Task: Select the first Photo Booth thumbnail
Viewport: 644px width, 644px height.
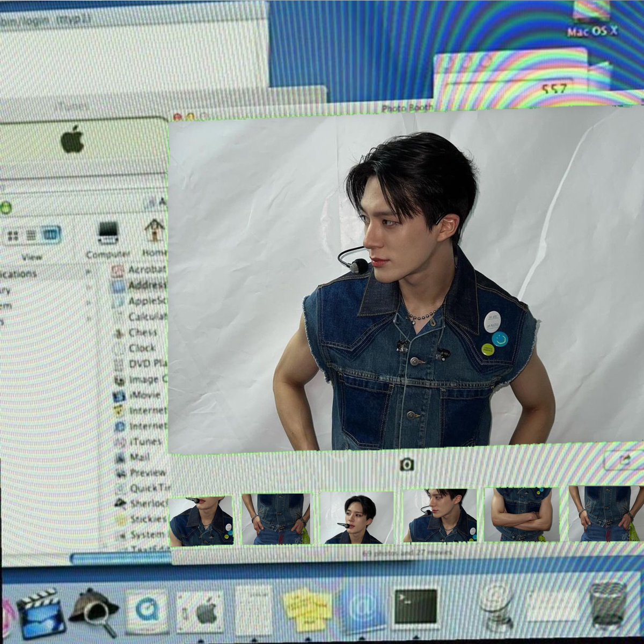Action: [x=201, y=521]
